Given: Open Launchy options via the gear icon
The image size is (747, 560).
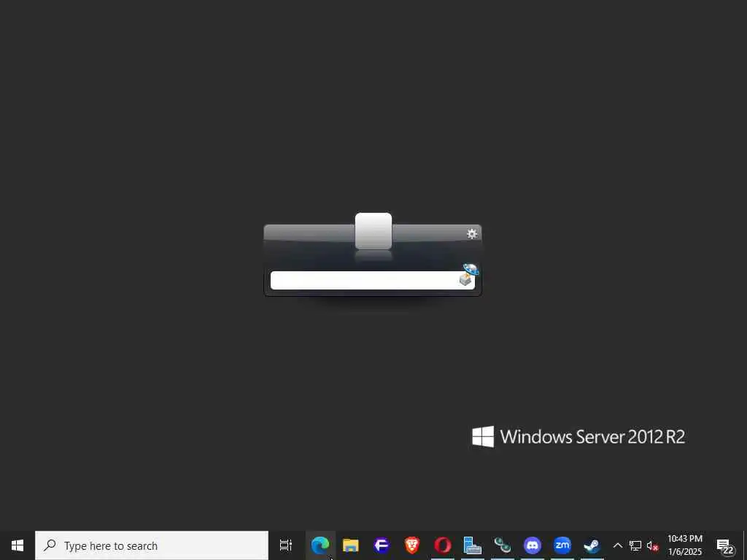Looking at the screenshot, I should click(472, 233).
